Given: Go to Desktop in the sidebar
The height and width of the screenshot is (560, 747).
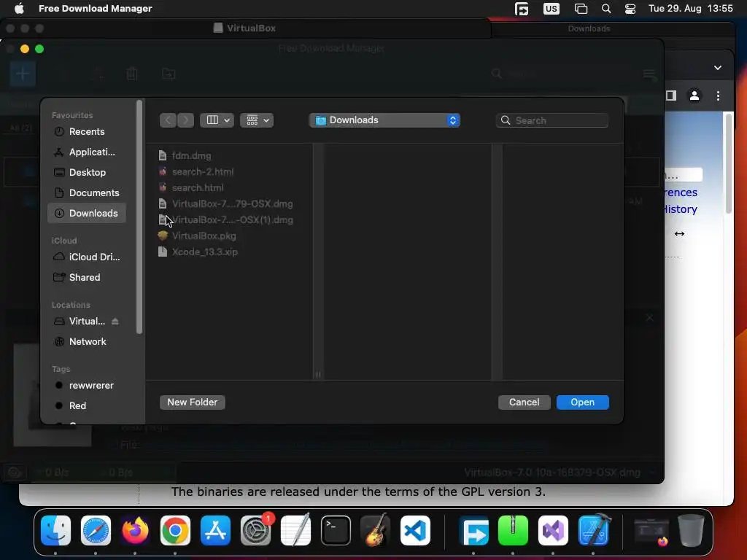Looking at the screenshot, I should tap(86, 172).
